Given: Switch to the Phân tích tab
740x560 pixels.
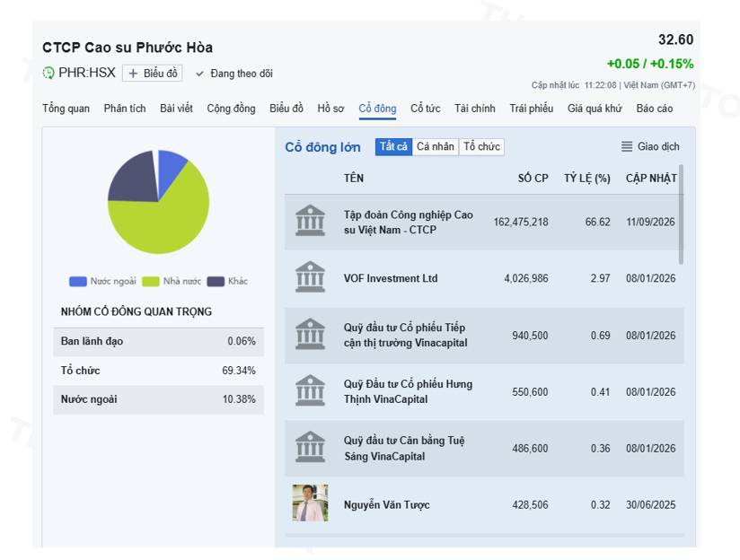Looking at the screenshot, I should (x=125, y=109).
